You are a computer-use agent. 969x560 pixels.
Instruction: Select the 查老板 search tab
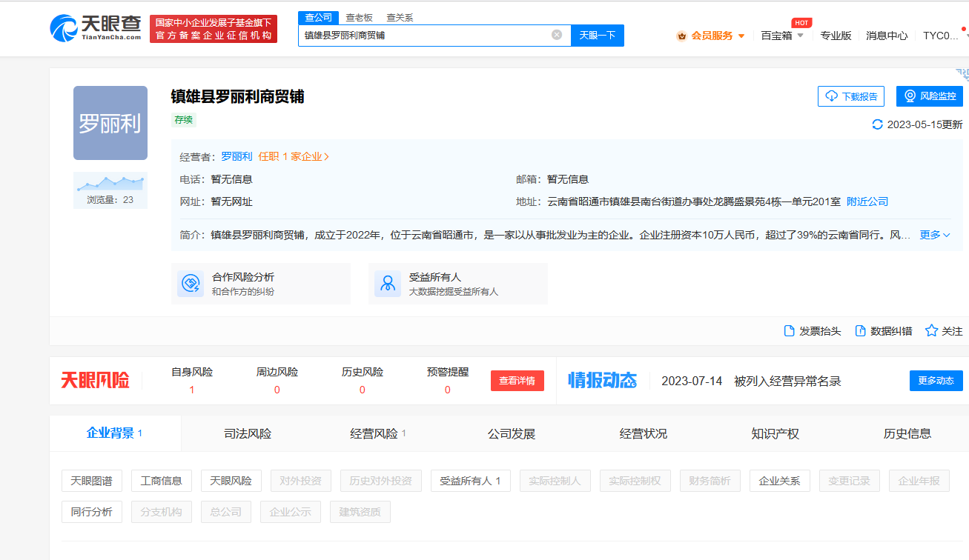360,17
